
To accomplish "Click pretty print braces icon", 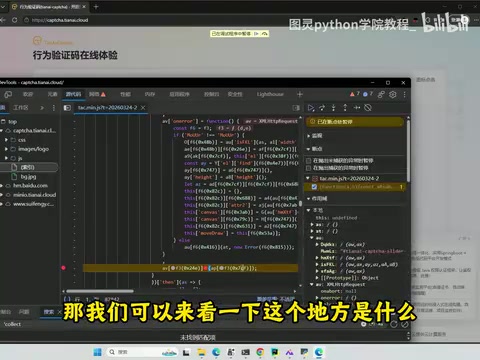I will tap(67, 299).
